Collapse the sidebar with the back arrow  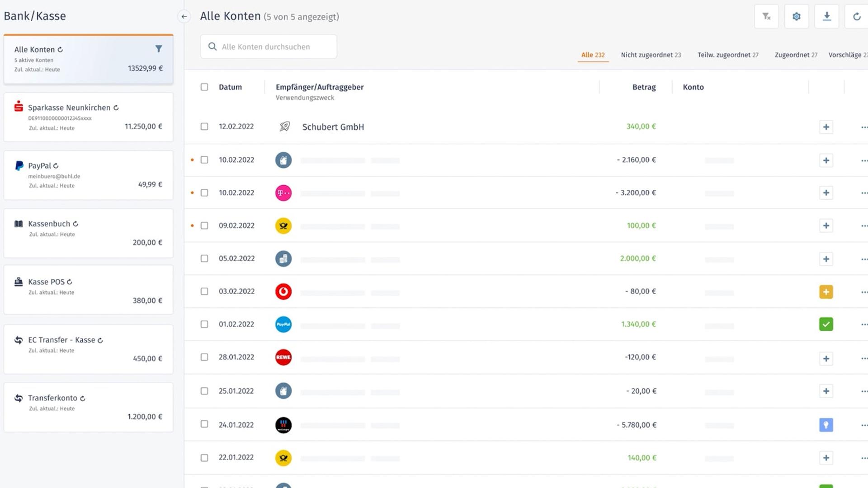(184, 17)
